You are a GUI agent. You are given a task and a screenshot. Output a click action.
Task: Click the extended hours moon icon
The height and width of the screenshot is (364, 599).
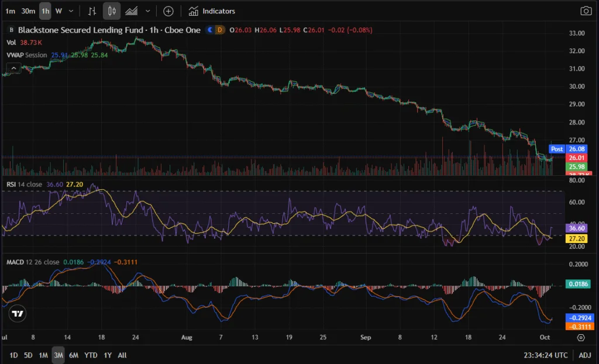tap(210, 30)
